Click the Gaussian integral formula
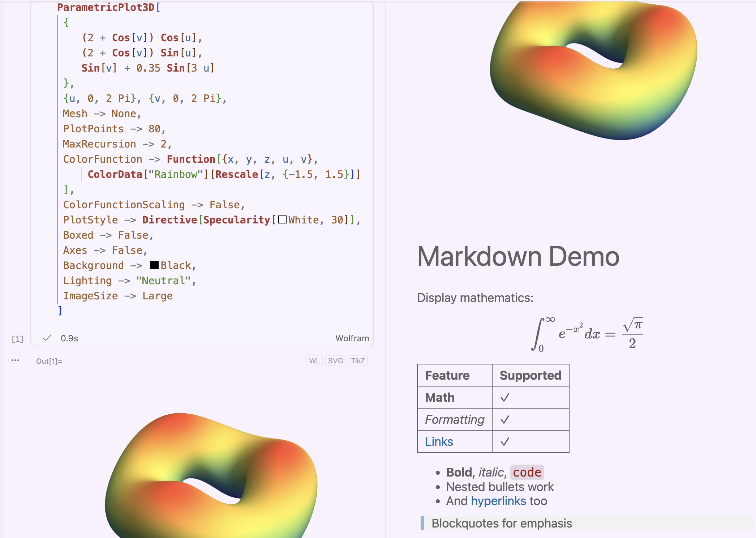Screen dimensions: 756x538 pyautogui.click(x=587, y=334)
